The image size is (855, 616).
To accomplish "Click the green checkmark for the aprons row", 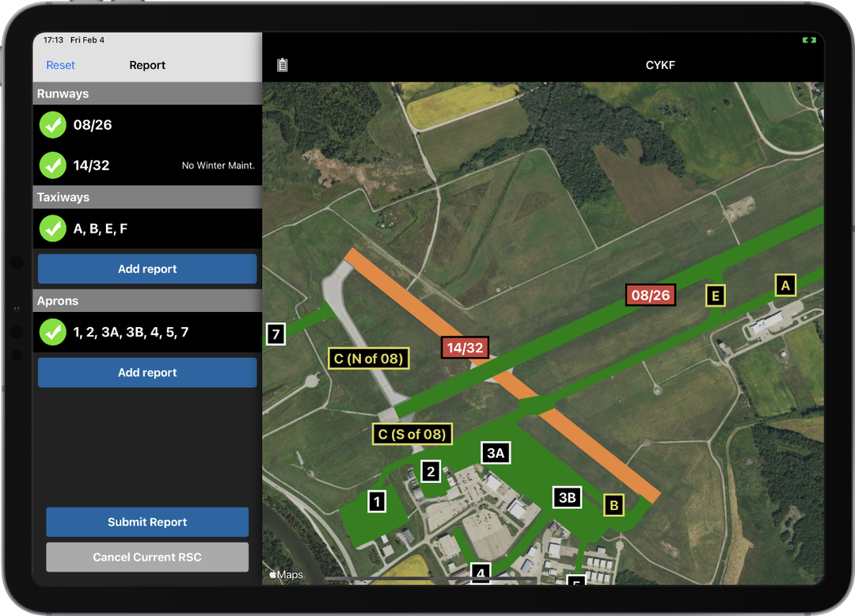I will click(52, 333).
